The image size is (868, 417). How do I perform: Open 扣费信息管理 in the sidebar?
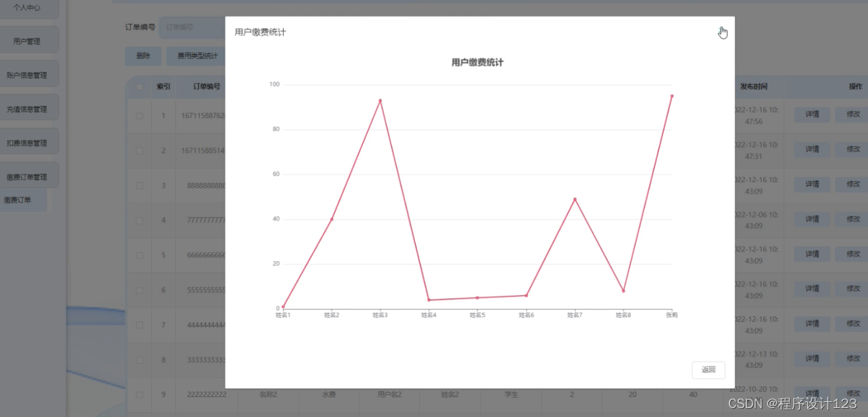29,142
